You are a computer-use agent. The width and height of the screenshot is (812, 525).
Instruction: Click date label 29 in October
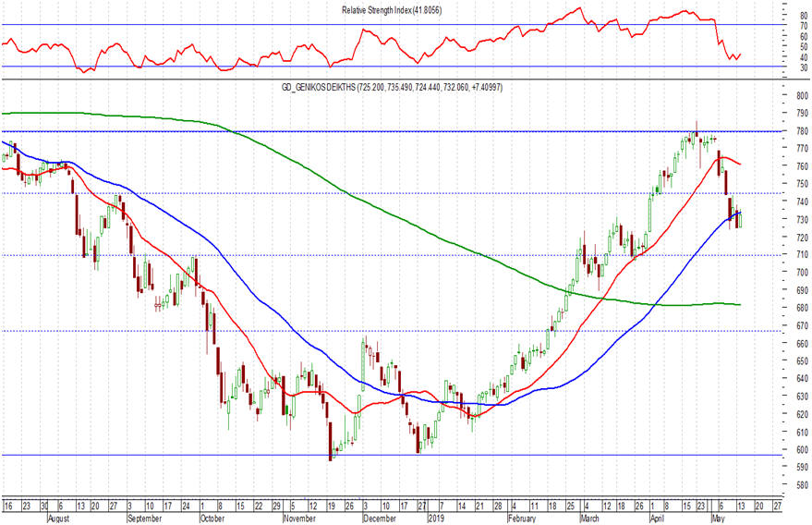pyautogui.click(x=276, y=507)
